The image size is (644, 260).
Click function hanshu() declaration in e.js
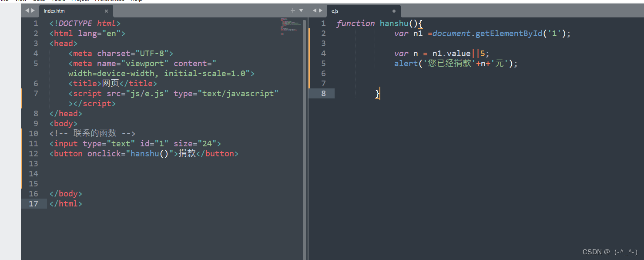click(379, 24)
